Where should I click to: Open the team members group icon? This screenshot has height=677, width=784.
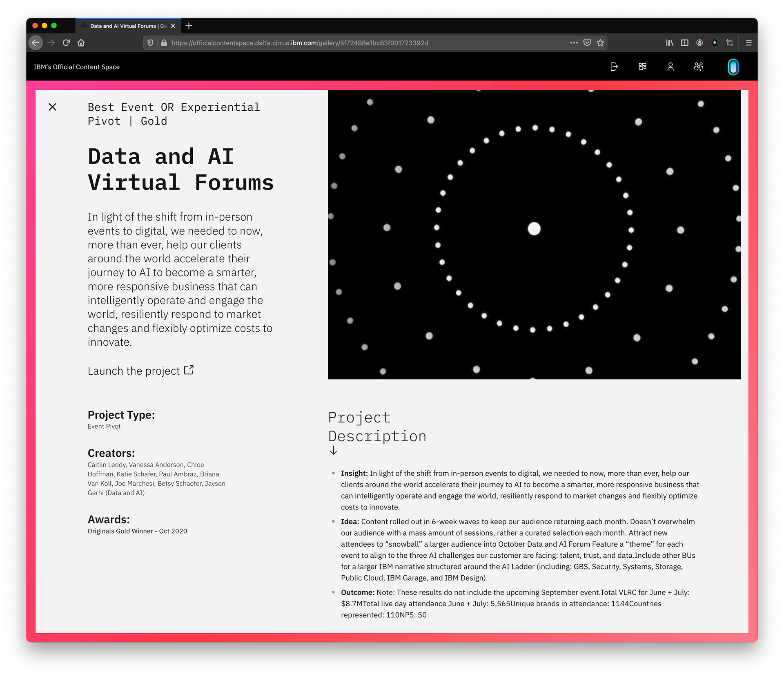pos(699,67)
